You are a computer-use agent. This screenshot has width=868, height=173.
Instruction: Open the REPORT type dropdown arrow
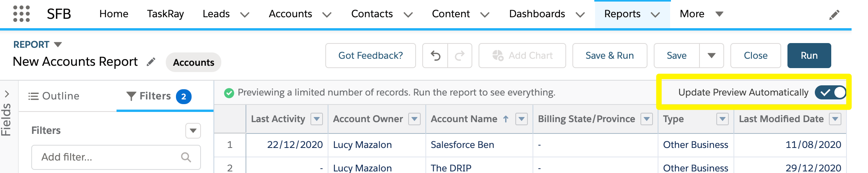click(x=58, y=45)
